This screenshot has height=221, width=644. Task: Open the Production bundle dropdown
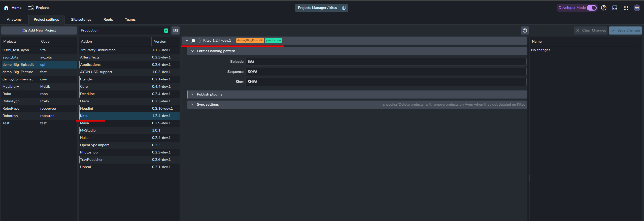(124, 30)
